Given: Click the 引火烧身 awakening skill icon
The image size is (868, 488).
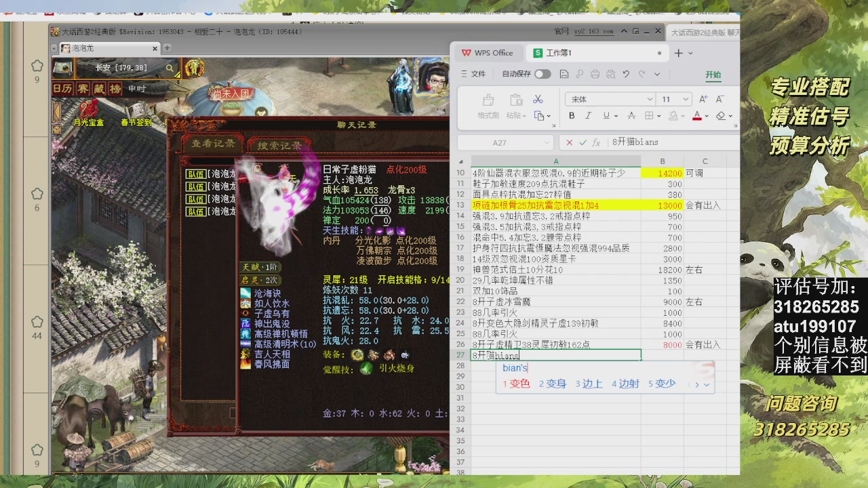Looking at the screenshot, I should (366, 368).
